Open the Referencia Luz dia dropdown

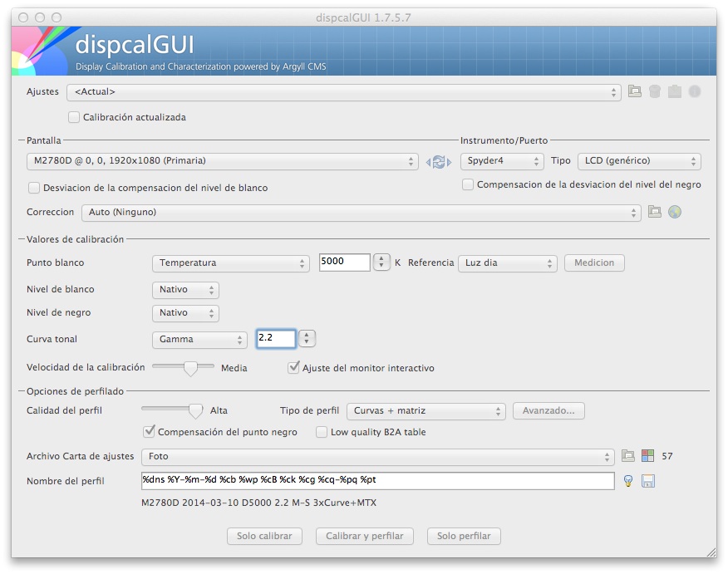tap(508, 262)
